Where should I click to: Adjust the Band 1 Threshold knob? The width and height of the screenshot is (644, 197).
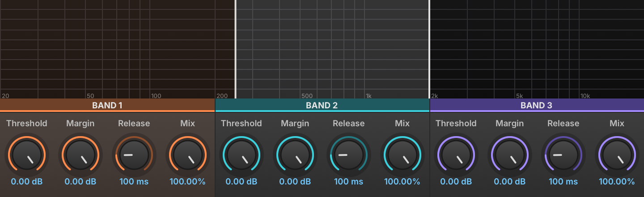tap(27, 154)
